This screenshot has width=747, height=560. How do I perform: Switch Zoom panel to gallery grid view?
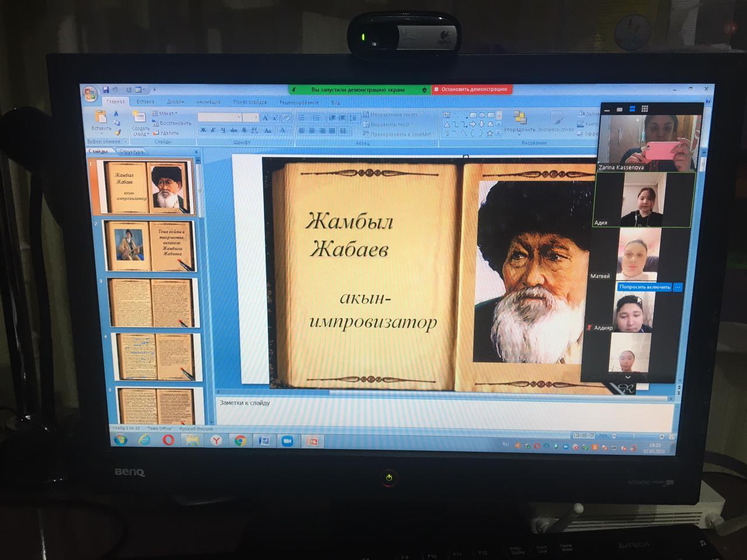point(645,108)
